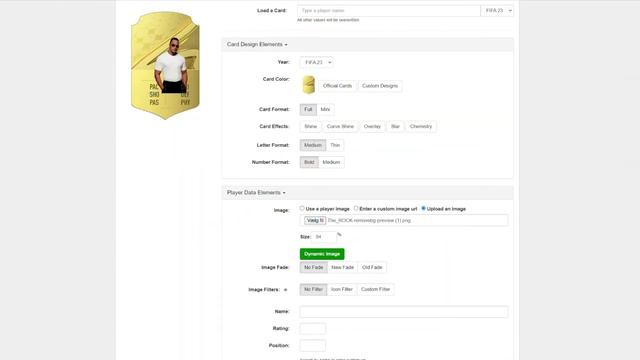Choose Bold number format
Screen dimensions: 640x360
tap(309, 162)
